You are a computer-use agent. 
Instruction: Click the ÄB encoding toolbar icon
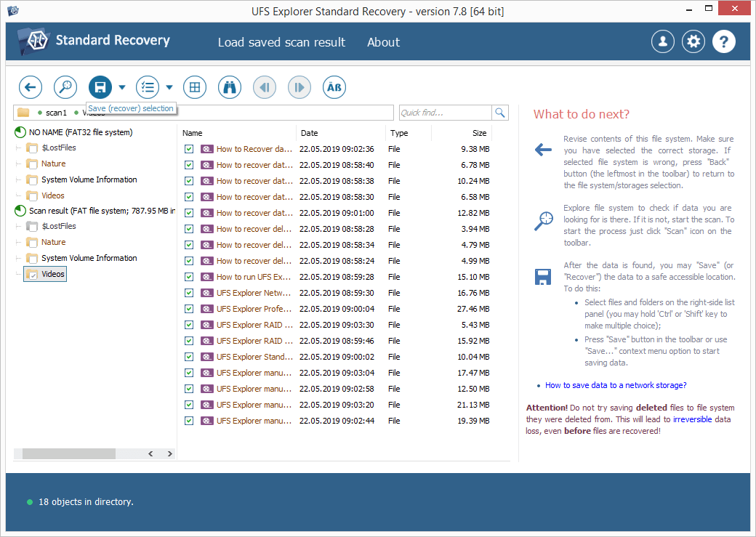click(x=334, y=87)
